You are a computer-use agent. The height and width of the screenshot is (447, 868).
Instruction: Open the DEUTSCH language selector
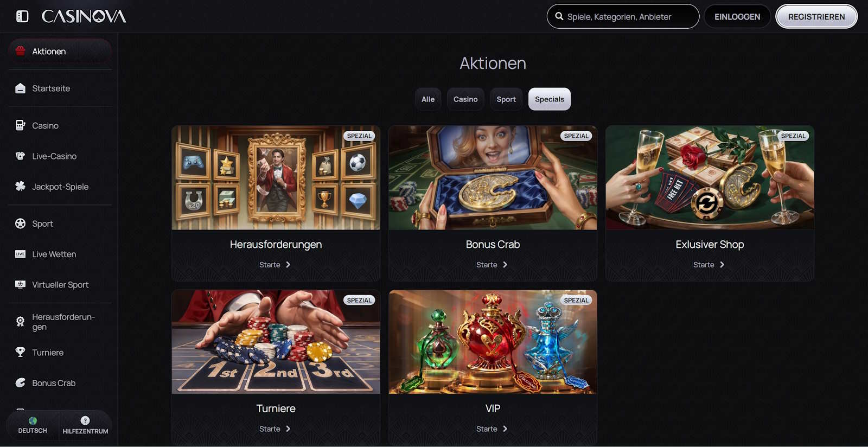point(33,425)
